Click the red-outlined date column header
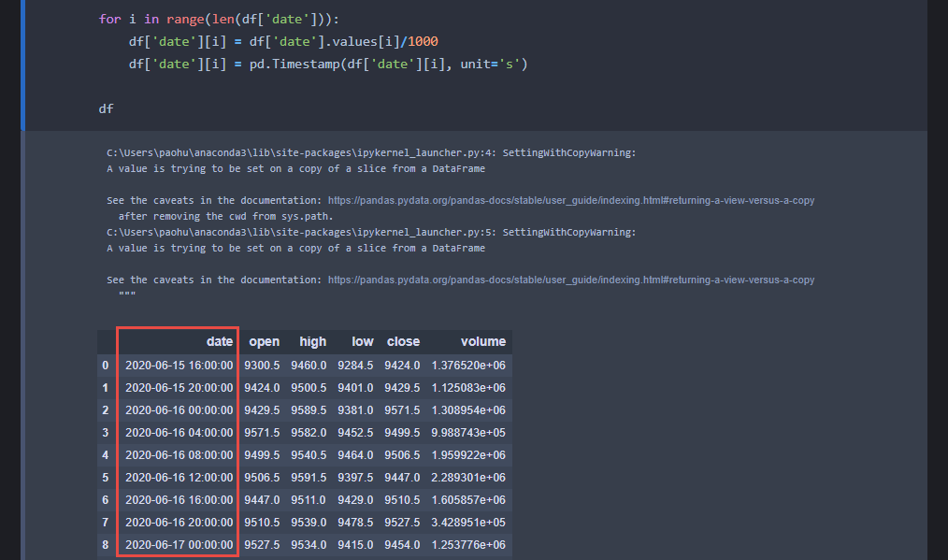This screenshot has width=948, height=560. pyautogui.click(x=219, y=341)
